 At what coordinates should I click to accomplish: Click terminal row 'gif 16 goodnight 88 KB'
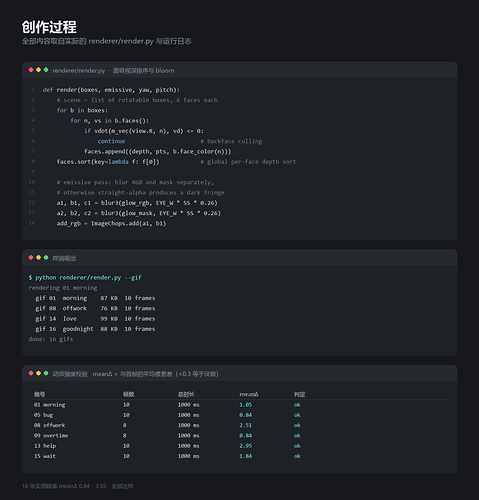pyautogui.click(x=95, y=330)
